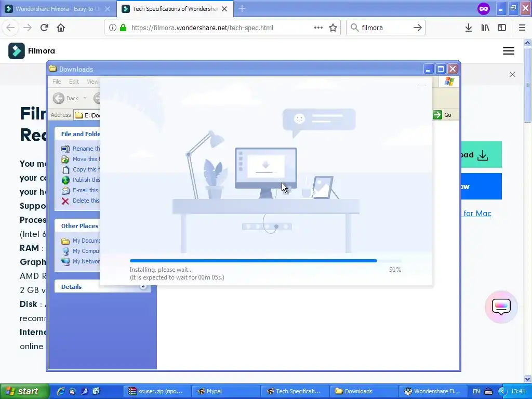Click Rename this file task
This screenshot has width=532, height=399.
coord(81,149)
